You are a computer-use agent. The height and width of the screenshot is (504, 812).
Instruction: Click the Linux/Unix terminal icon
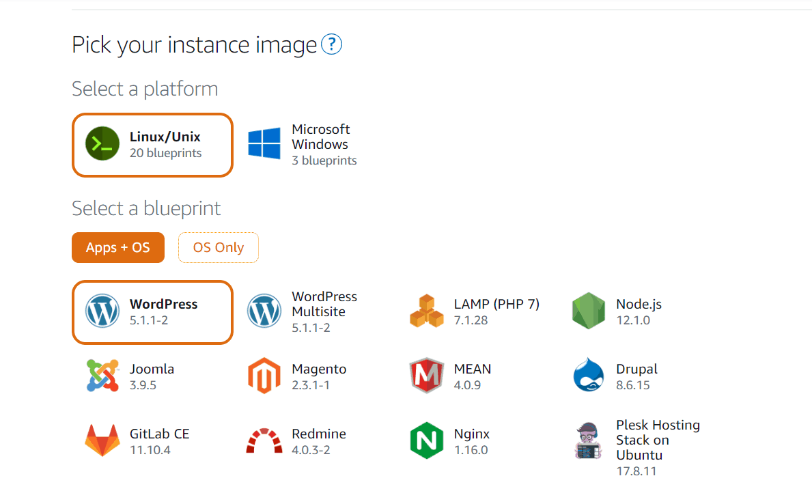pyautogui.click(x=102, y=143)
